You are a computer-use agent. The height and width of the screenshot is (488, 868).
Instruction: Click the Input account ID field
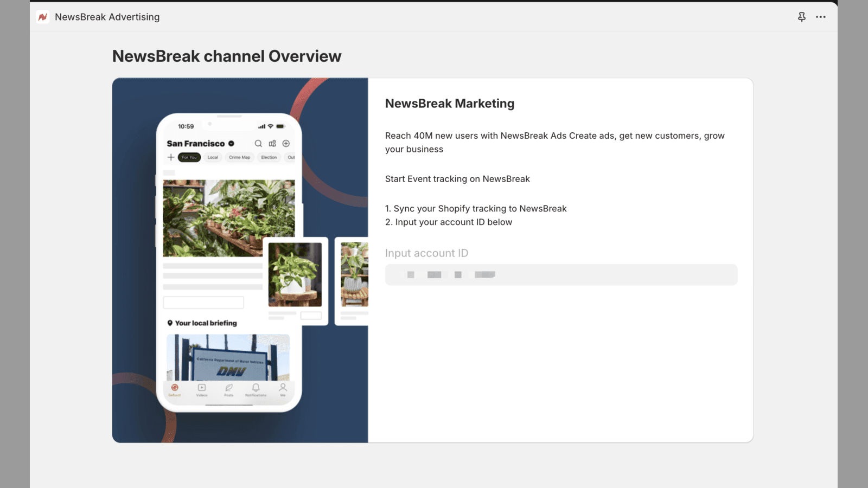coord(561,274)
